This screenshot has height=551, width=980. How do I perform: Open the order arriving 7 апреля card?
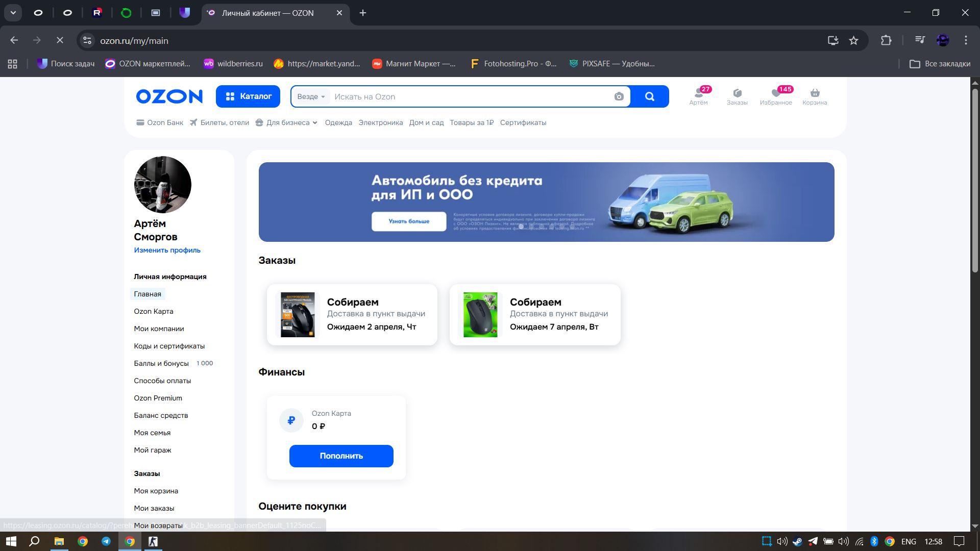[x=535, y=315]
